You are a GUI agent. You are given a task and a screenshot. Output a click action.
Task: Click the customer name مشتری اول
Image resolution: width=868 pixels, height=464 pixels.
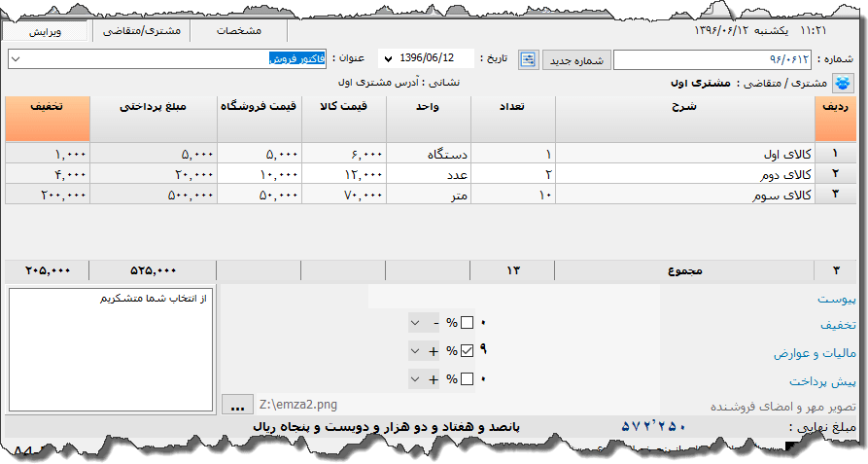700,83
